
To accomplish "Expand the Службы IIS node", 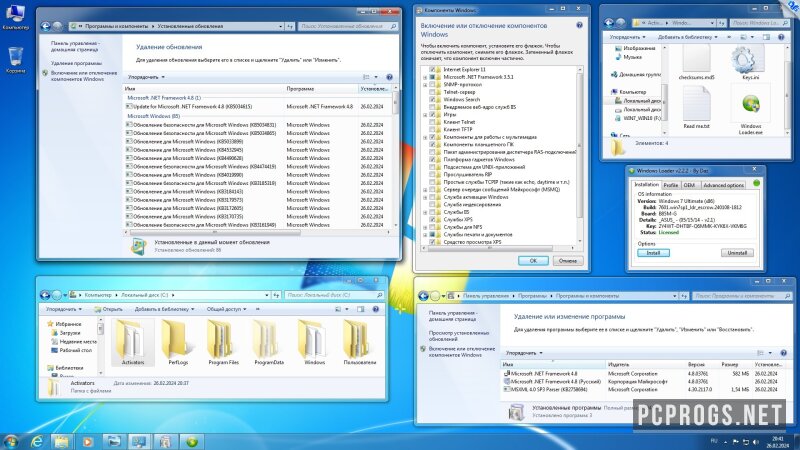I will point(425,212).
